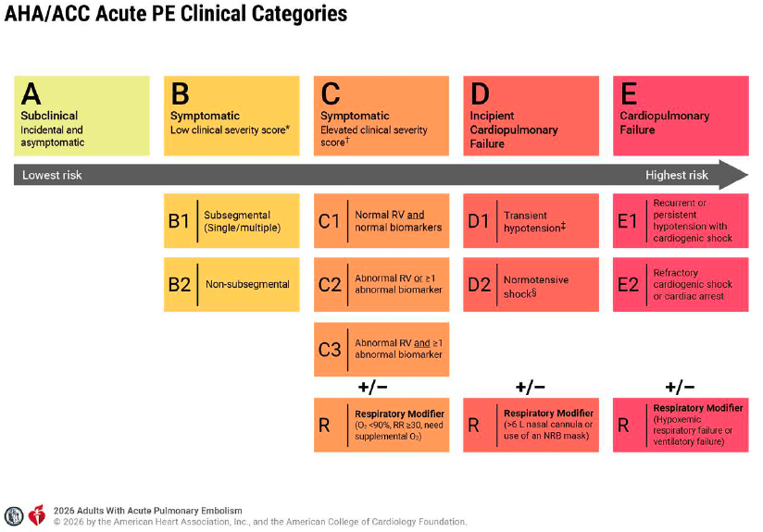
Task: Click C2 Abnormal RV or abnormal biomarker
Action: [381, 284]
